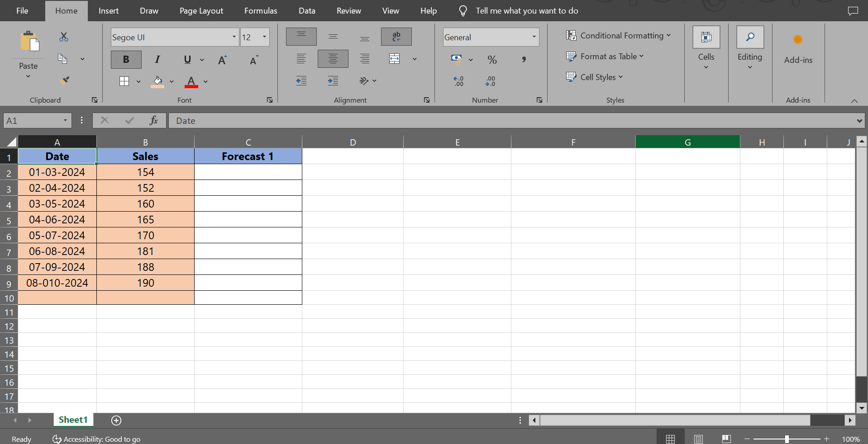868x444 pixels.
Task: Switch to the Formulas ribbon tab
Action: (260, 10)
